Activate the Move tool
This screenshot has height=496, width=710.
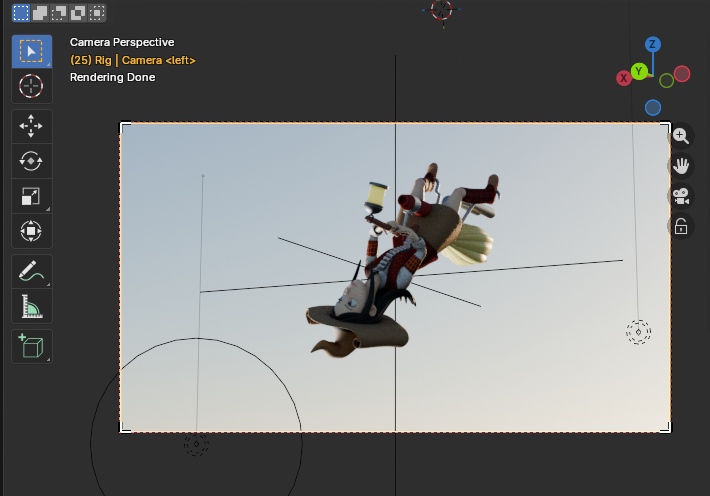[31, 126]
